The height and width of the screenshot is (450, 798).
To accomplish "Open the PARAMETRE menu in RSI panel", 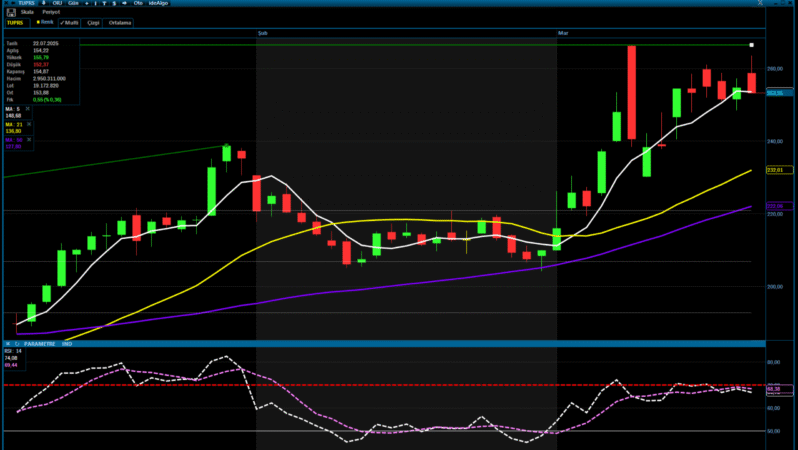I will 38,343.
